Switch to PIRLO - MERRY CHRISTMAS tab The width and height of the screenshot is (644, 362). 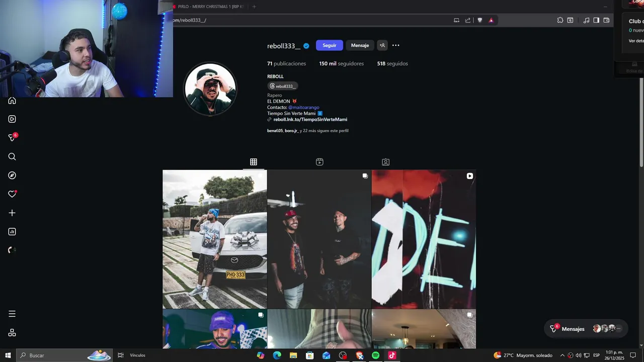pyautogui.click(x=209, y=7)
